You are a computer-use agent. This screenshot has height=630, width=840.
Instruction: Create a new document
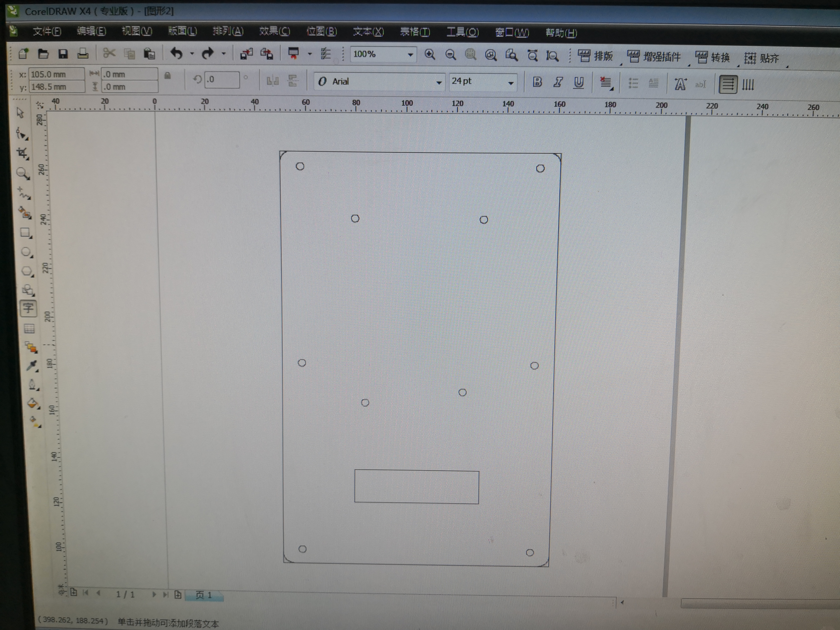[x=23, y=54]
